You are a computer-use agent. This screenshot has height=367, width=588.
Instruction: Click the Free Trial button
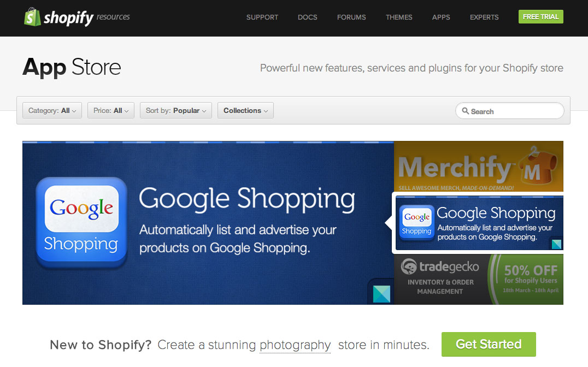point(541,17)
